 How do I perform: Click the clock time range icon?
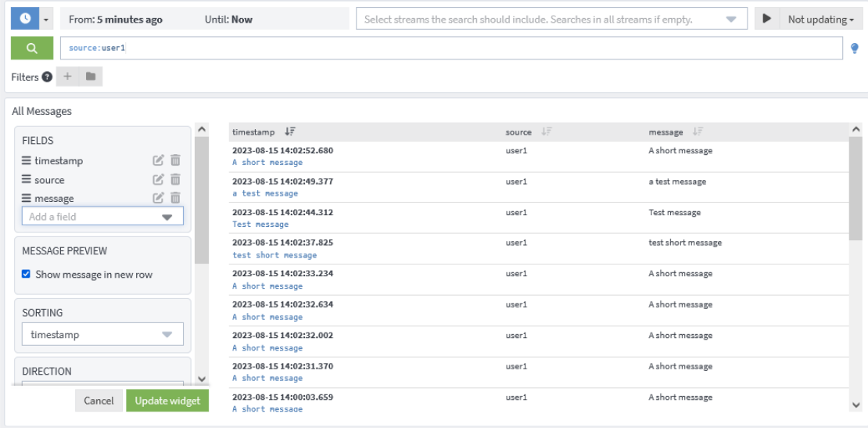24,19
